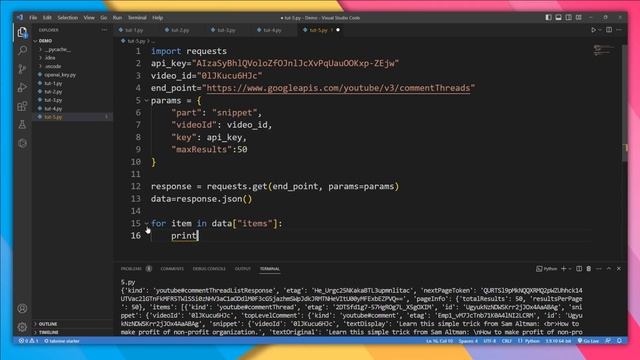Toggle the secondary side bar layout icon

[x=569, y=18]
